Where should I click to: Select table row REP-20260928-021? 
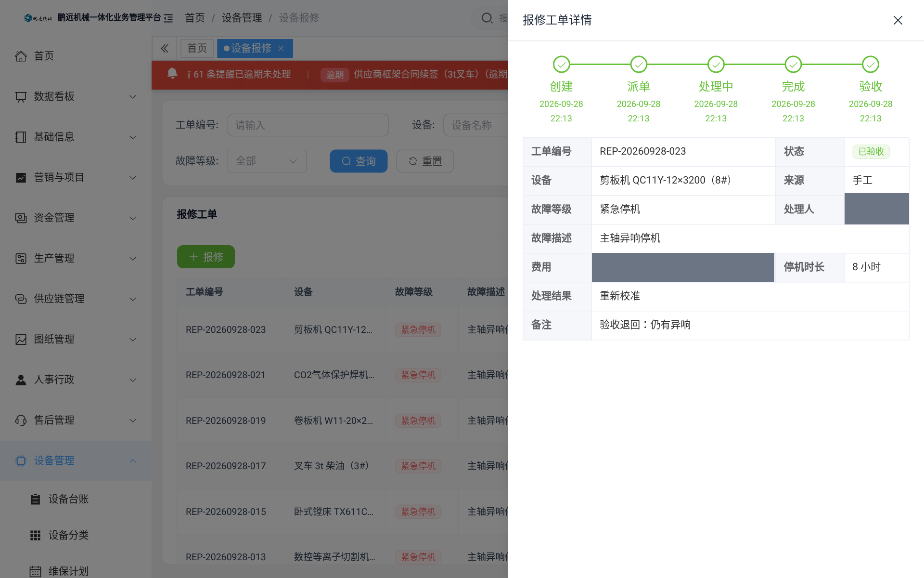point(343,375)
